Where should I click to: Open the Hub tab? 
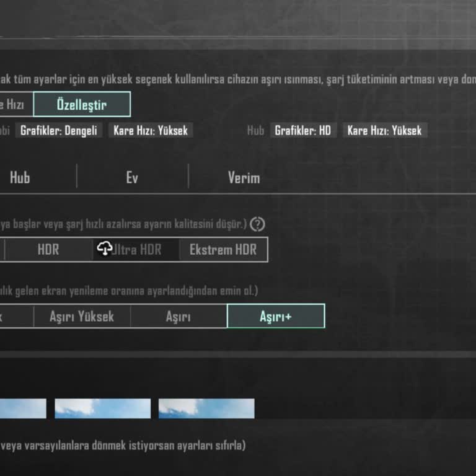(20, 177)
